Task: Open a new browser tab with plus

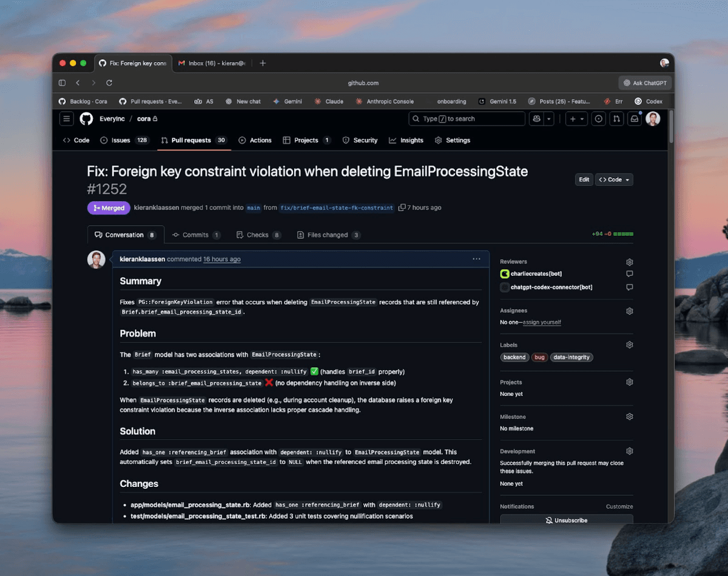Action: pos(263,63)
